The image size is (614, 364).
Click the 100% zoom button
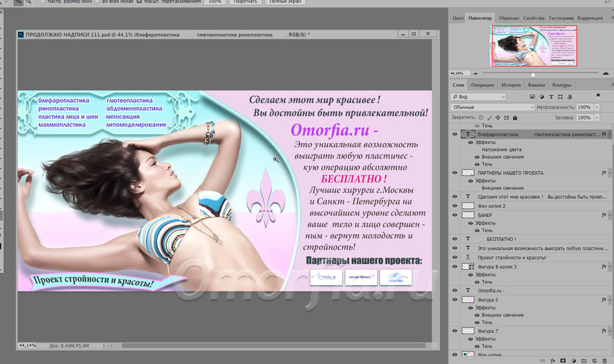[214, 1]
